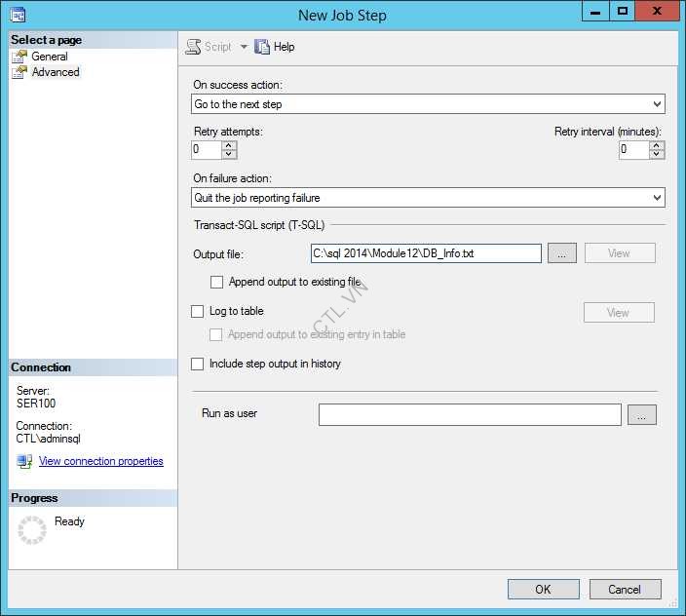This screenshot has width=686, height=616.
Task: Enable the Log to table checkbox
Action: [x=197, y=312]
